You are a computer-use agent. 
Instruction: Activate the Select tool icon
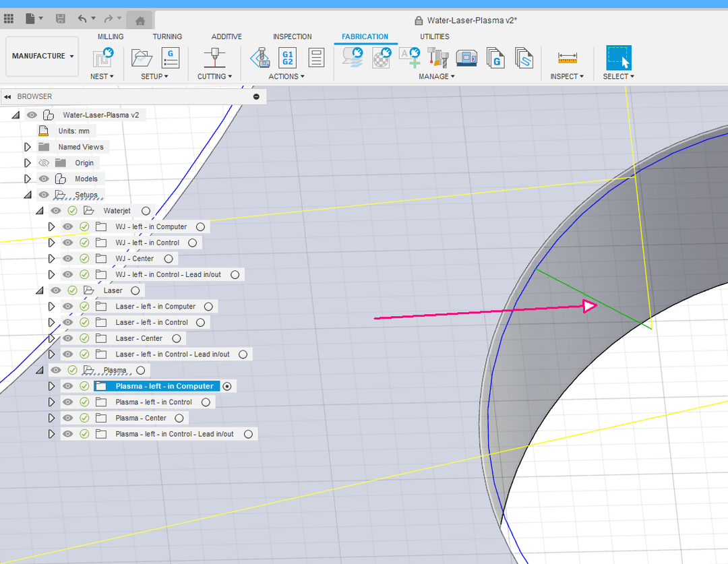click(x=619, y=57)
